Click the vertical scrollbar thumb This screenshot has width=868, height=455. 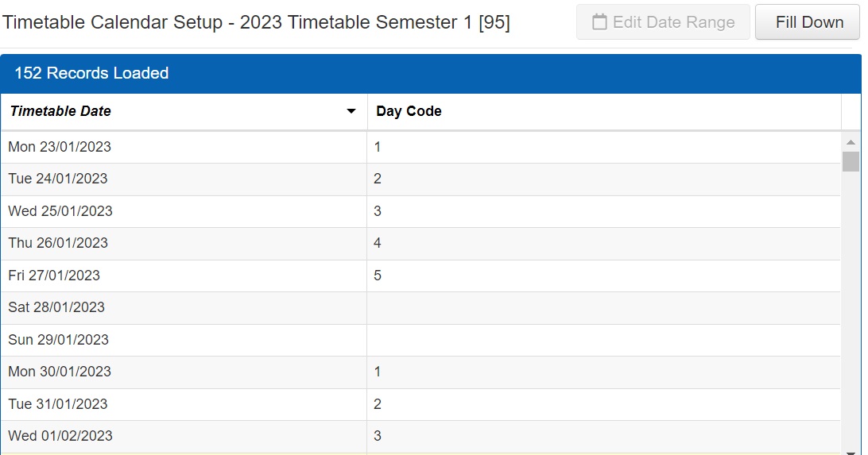tap(851, 161)
